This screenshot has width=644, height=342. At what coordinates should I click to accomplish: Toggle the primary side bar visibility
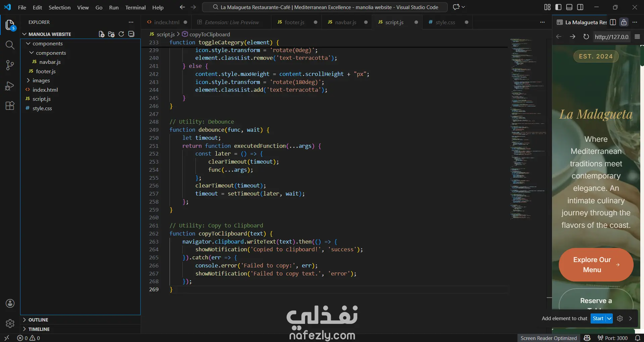(x=558, y=7)
